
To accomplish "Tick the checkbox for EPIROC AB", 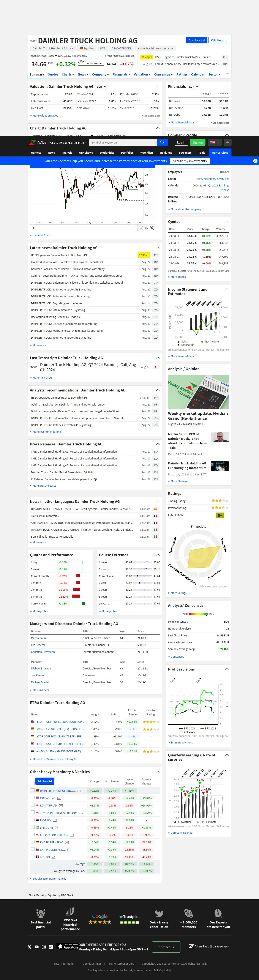I will pyautogui.click(x=33, y=827).
